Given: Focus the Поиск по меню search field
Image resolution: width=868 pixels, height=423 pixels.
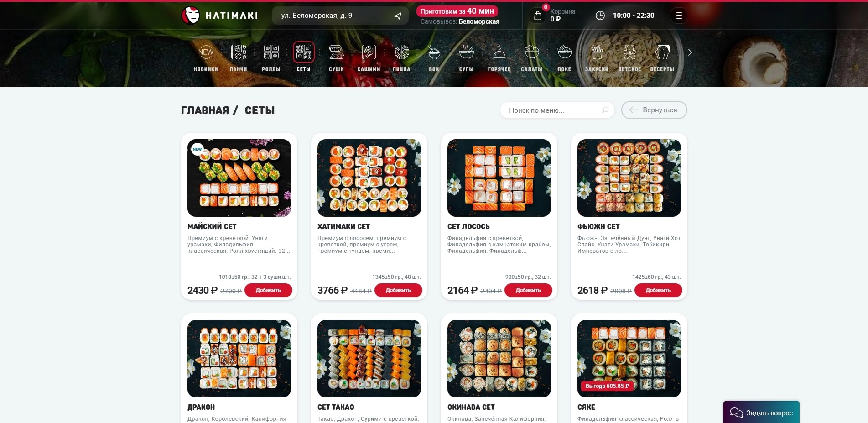Looking at the screenshot, I should point(557,110).
